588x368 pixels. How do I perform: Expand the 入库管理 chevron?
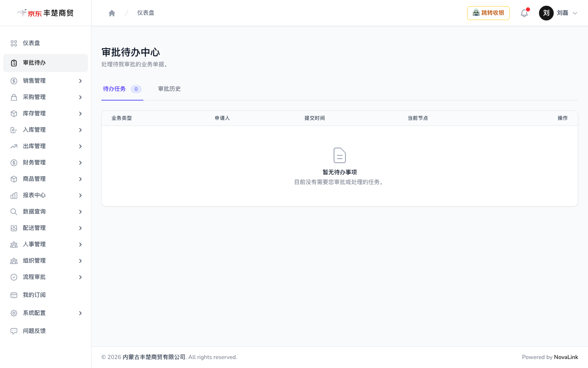(x=80, y=130)
